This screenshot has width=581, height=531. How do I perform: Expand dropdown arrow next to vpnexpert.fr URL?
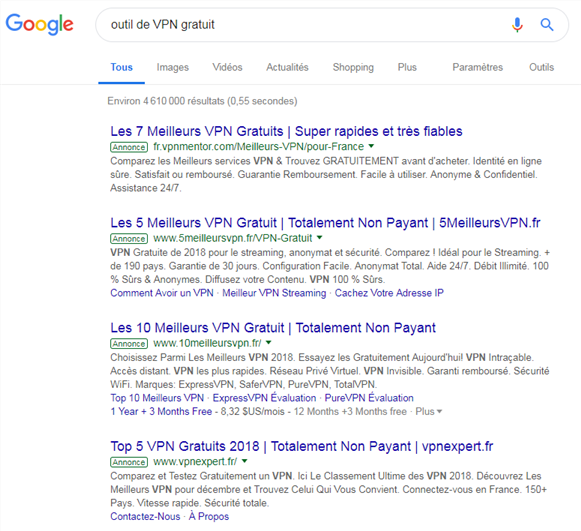244,461
